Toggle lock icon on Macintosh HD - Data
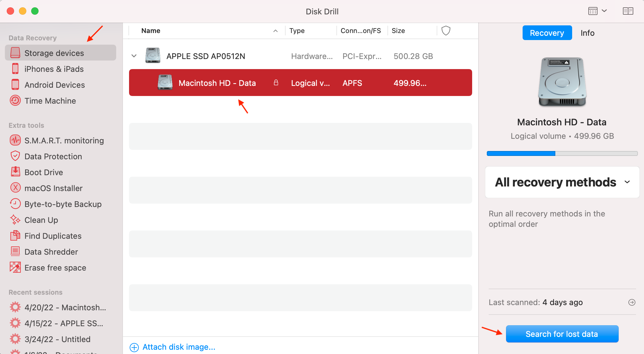644x354 pixels. point(276,83)
